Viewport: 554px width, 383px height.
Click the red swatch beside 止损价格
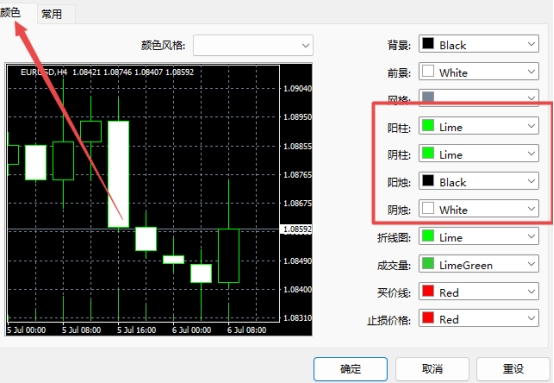pyautogui.click(x=428, y=318)
